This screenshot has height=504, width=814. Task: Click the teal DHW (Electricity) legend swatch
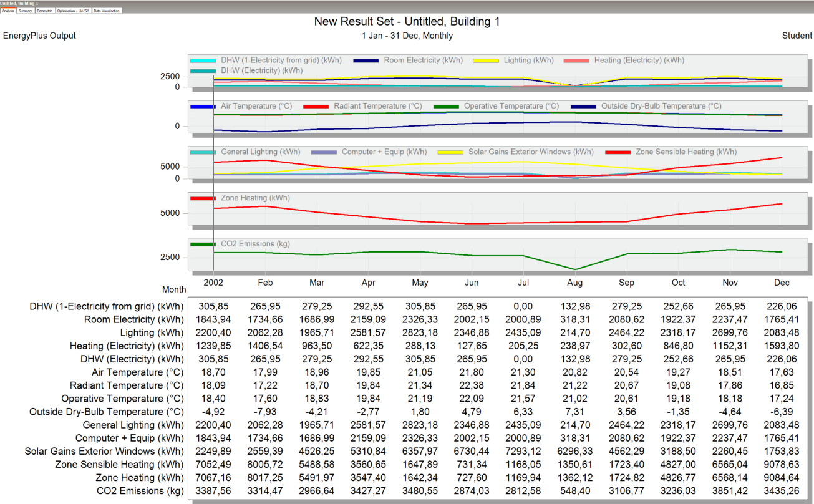point(203,70)
